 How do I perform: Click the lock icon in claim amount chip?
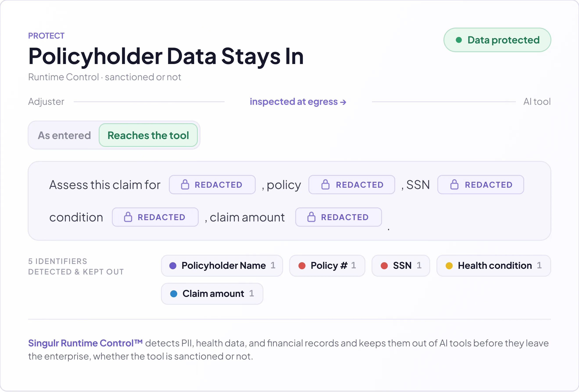(x=311, y=217)
